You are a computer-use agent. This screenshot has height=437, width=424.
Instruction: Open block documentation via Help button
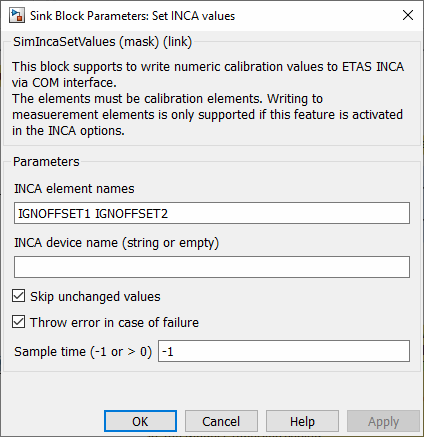302,421
